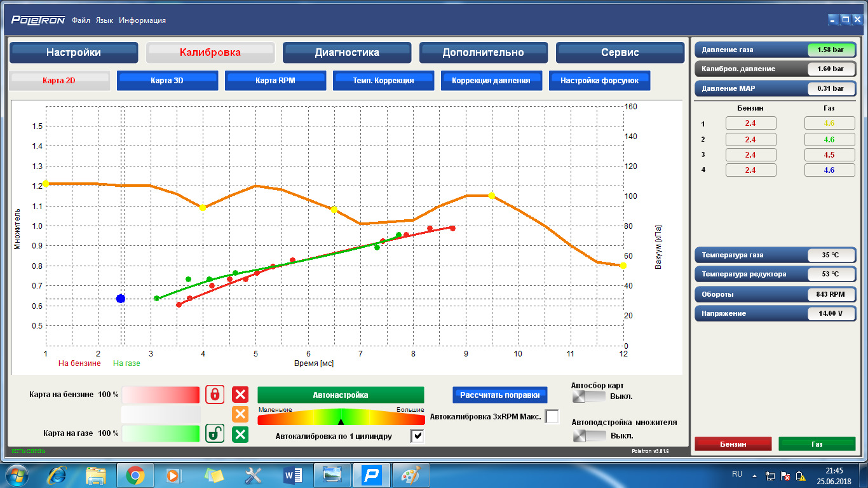
Task: Click gas injection value for cylinder 1
Action: tap(829, 123)
